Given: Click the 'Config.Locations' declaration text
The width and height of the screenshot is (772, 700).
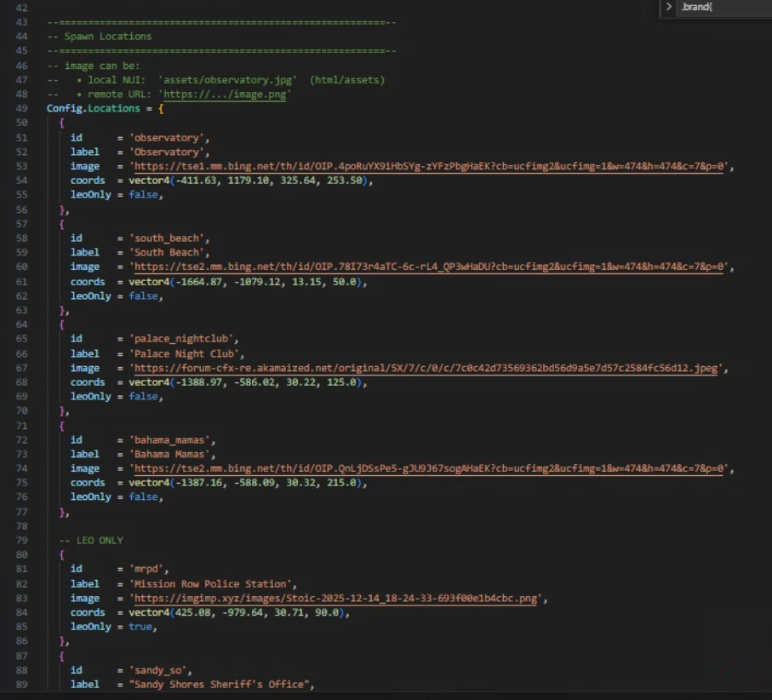Looking at the screenshot, I should 93,108.
